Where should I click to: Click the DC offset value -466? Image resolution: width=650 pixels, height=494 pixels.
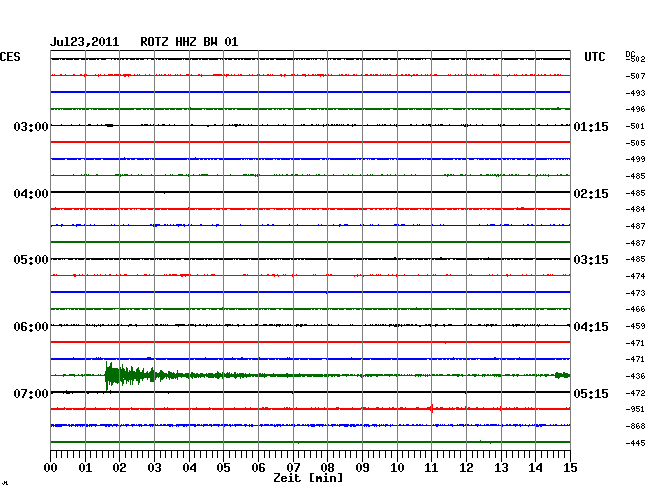[x=635, y=309]
